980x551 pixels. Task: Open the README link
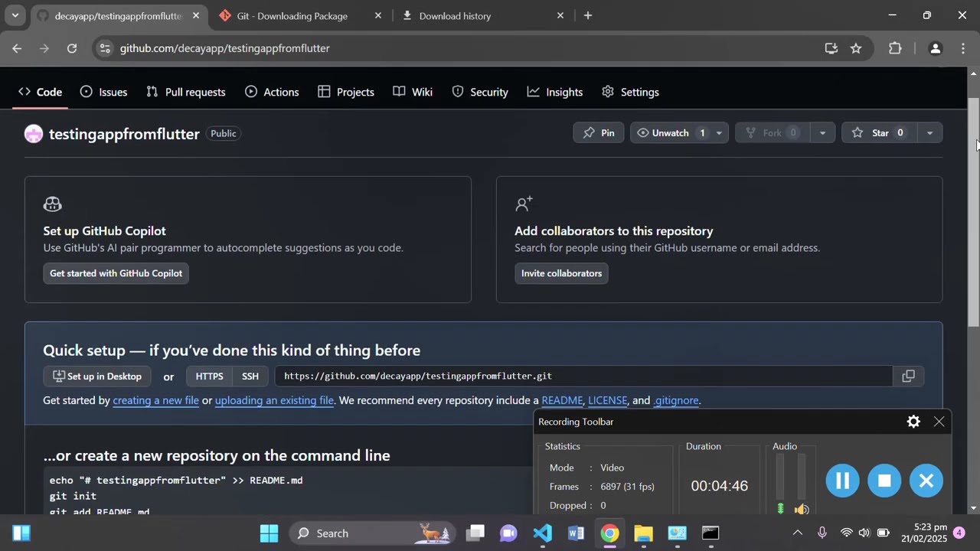tap(562, 400)
